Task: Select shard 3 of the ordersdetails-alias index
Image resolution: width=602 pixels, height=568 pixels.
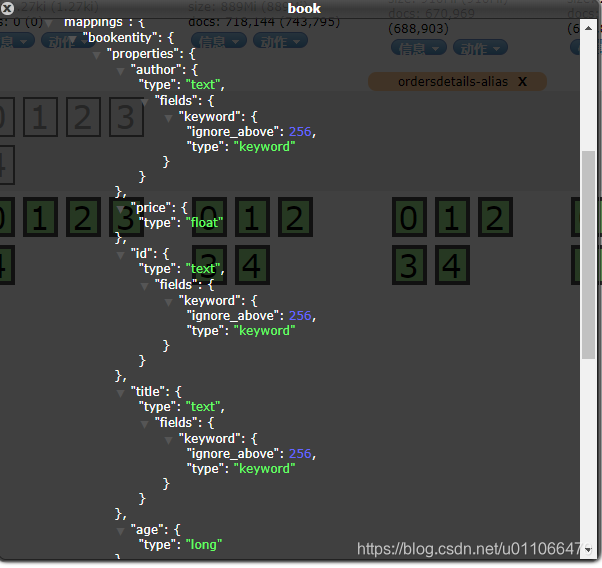Action: click(409, 265)
